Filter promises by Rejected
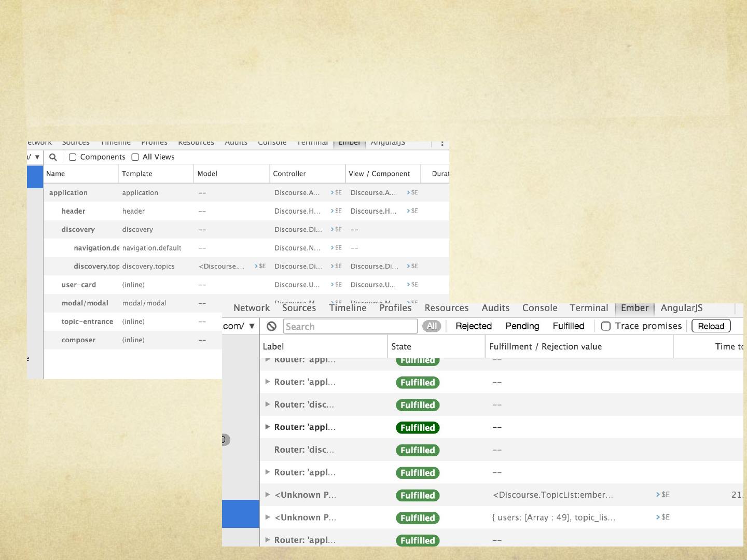Viewport: 747px width, 560px height. (x=473, y=326)
